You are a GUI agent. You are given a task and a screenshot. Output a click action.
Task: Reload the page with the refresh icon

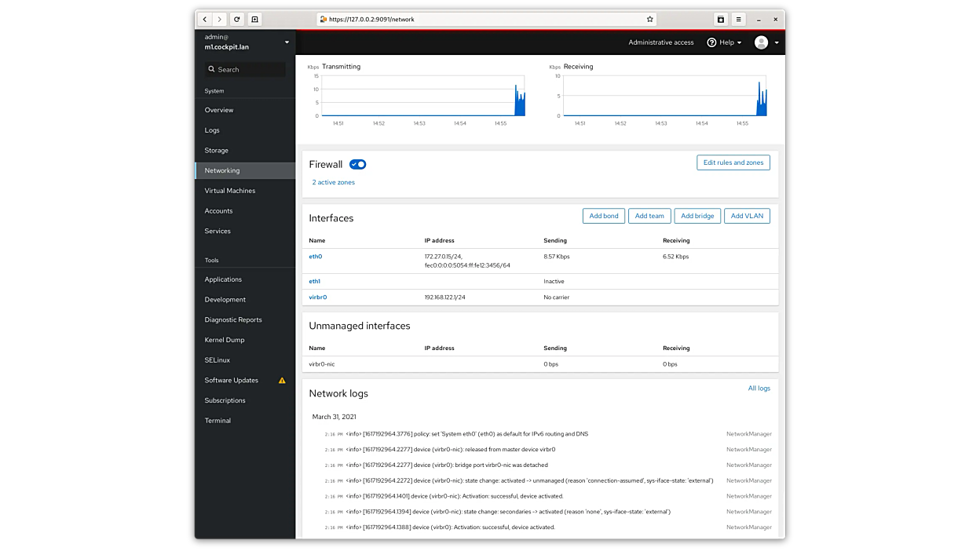click(x=237, y=20)
